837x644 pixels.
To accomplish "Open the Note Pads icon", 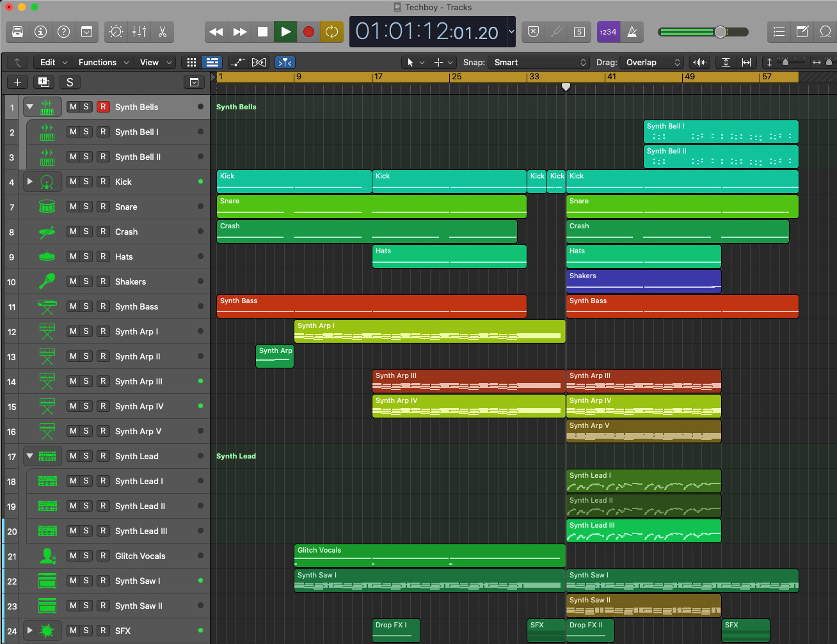I will (802, 32).
